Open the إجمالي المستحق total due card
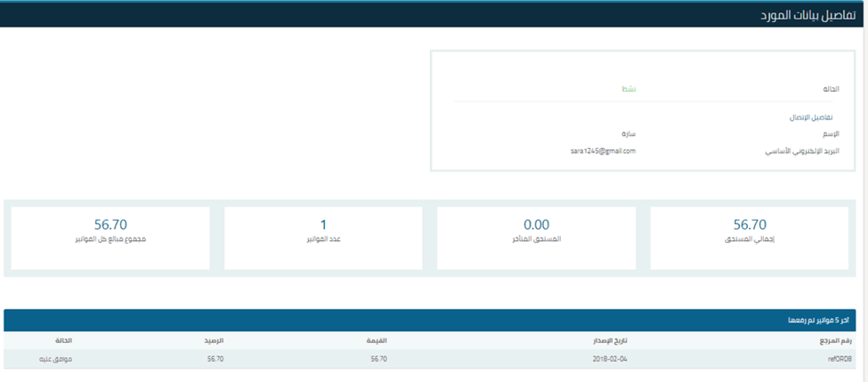 (x=750, y=238)
